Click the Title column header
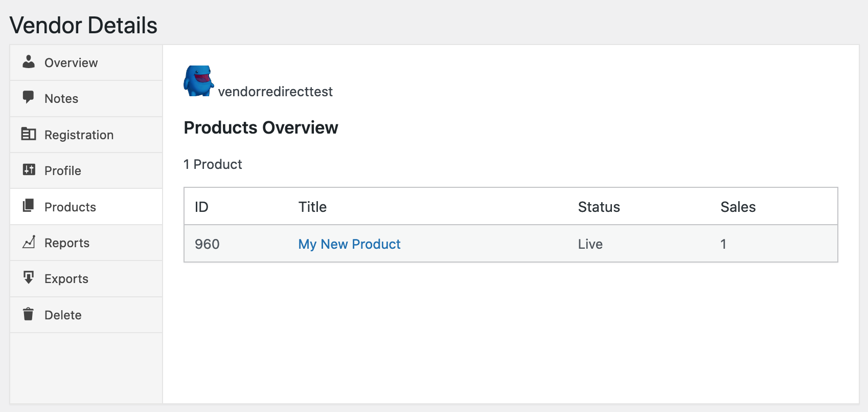The height and width of the screenshot is (412, 868). [312, 207]
